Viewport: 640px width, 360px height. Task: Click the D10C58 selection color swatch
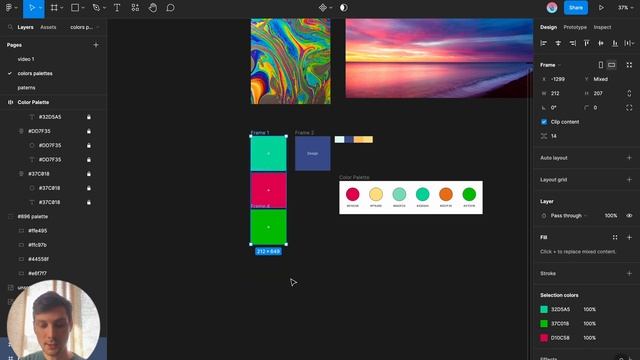(544, 338)
